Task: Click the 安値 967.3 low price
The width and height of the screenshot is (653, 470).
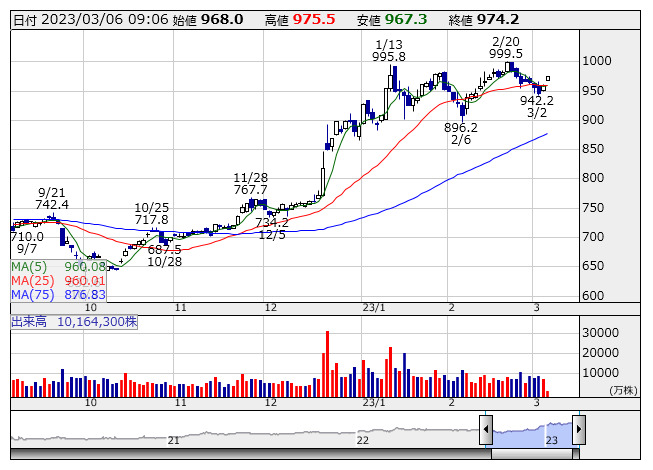Action: (x=392, y=20)
